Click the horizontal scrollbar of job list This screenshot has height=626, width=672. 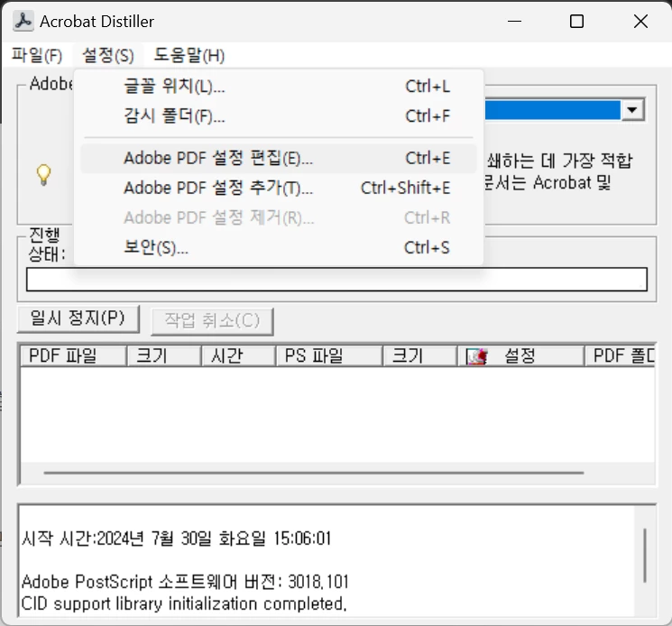314,473
